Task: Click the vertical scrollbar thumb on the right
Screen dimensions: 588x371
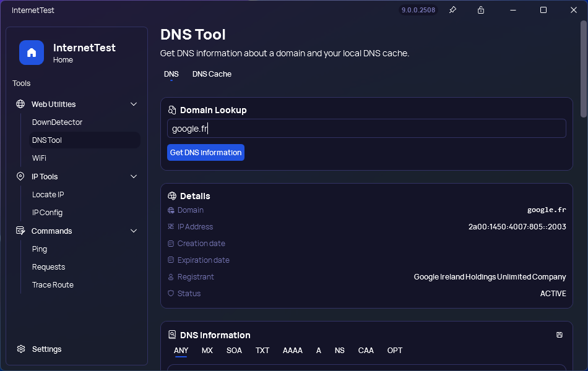Action: [x=584, y=70]
